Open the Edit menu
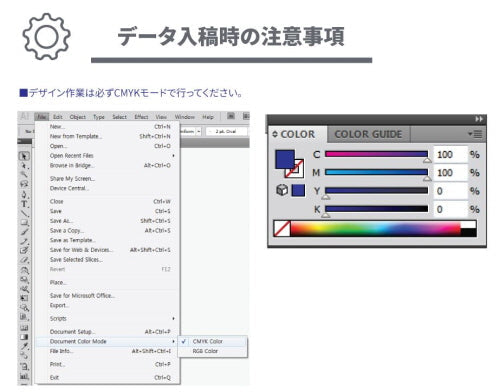The image size is (500, 392). click(58, 117)
